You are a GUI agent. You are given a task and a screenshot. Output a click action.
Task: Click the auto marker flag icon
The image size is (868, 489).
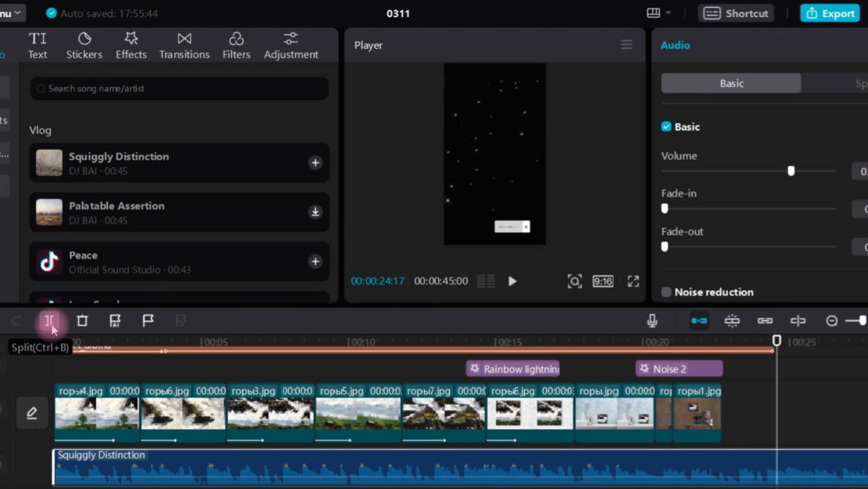click(115, 321)
